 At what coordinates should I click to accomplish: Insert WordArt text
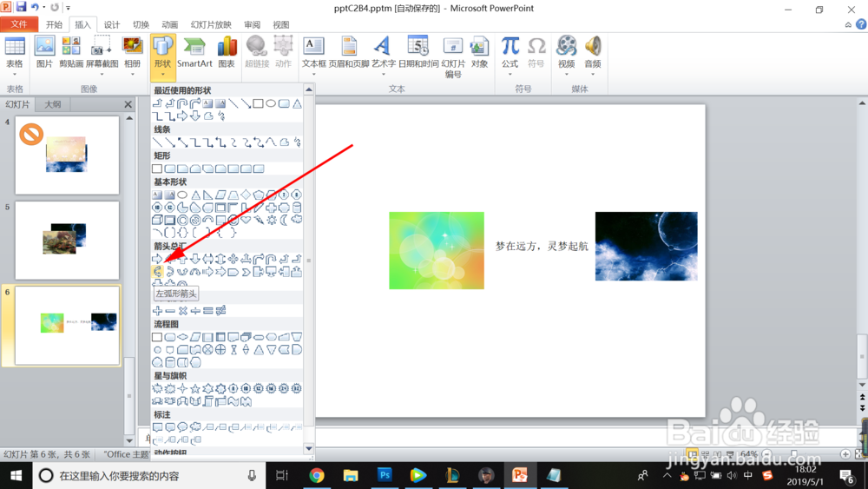pyautogui.click(x=383, y=54)
